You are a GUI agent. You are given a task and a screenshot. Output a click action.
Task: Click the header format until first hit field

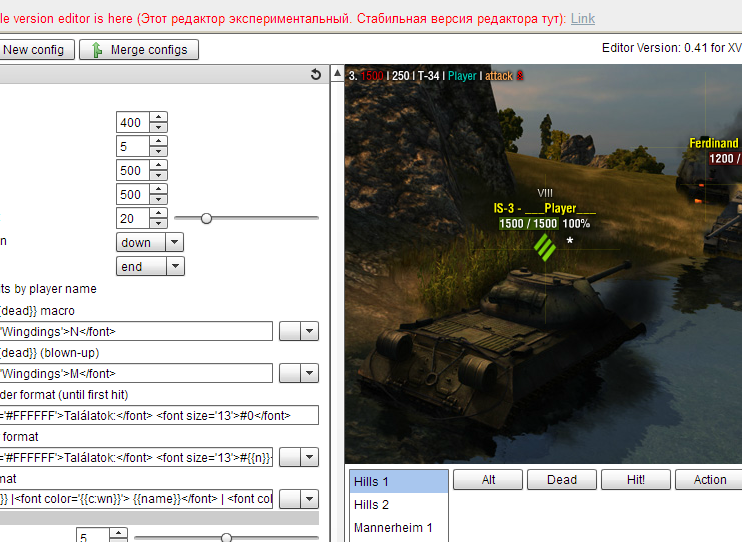click(x=159, y=415)
